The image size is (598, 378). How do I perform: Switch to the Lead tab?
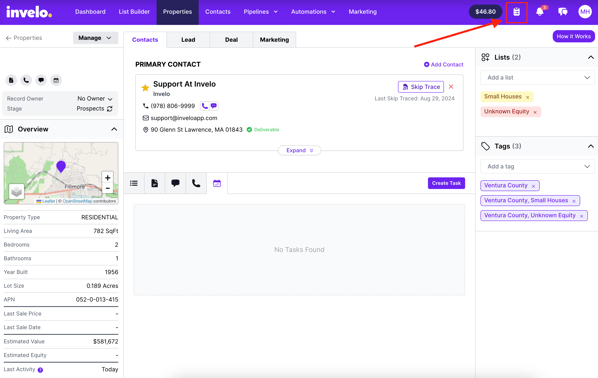pos(188,40)
